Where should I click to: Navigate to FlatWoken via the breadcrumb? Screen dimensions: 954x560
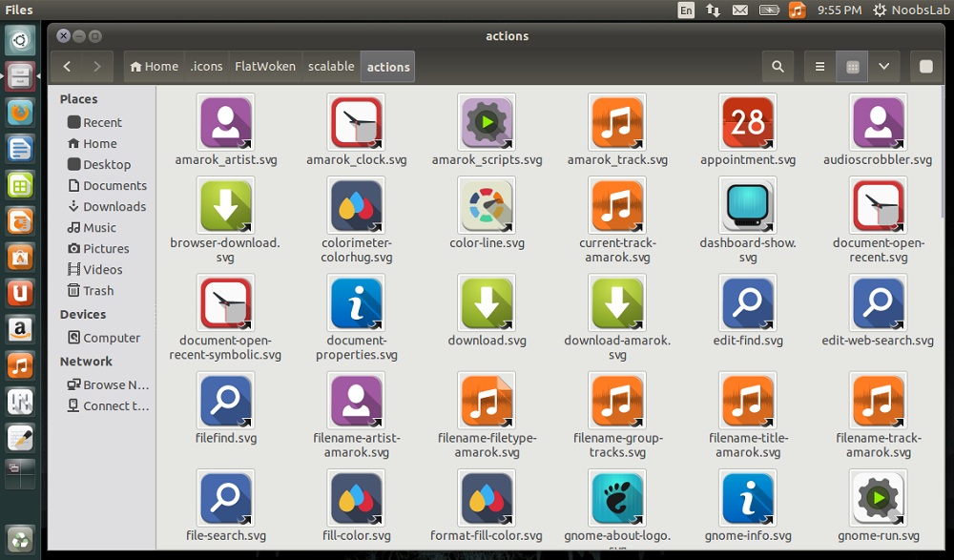point(265,66)
